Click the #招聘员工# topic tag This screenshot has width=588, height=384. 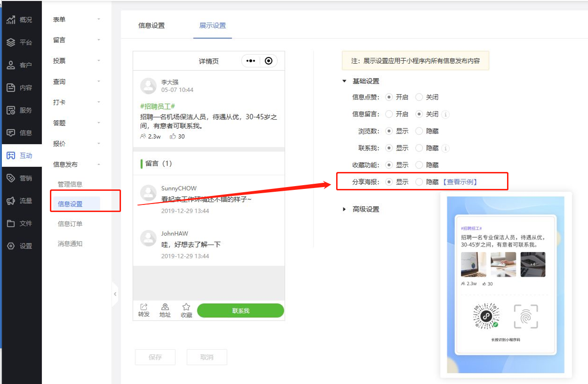click(x=158, y=107)
